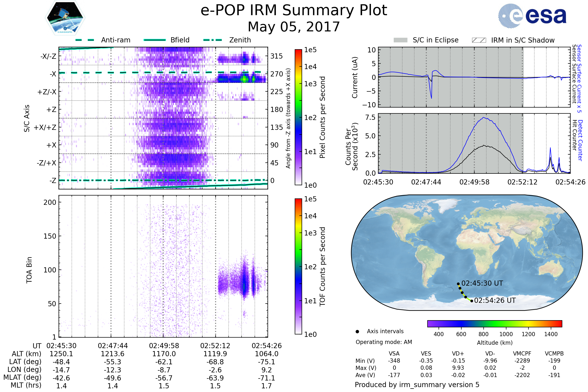
Task: Click the Altitude (km) horizontal colorbar
Action: pos(494,323)
